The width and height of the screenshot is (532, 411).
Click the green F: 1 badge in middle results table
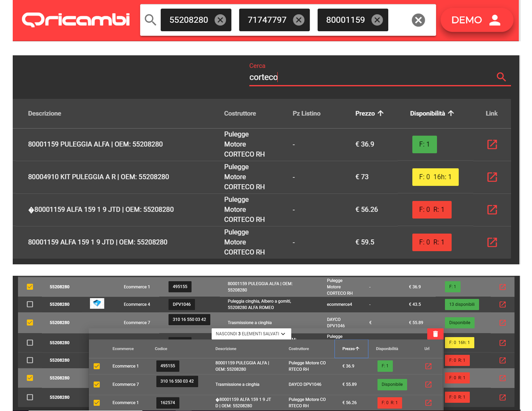424,144
